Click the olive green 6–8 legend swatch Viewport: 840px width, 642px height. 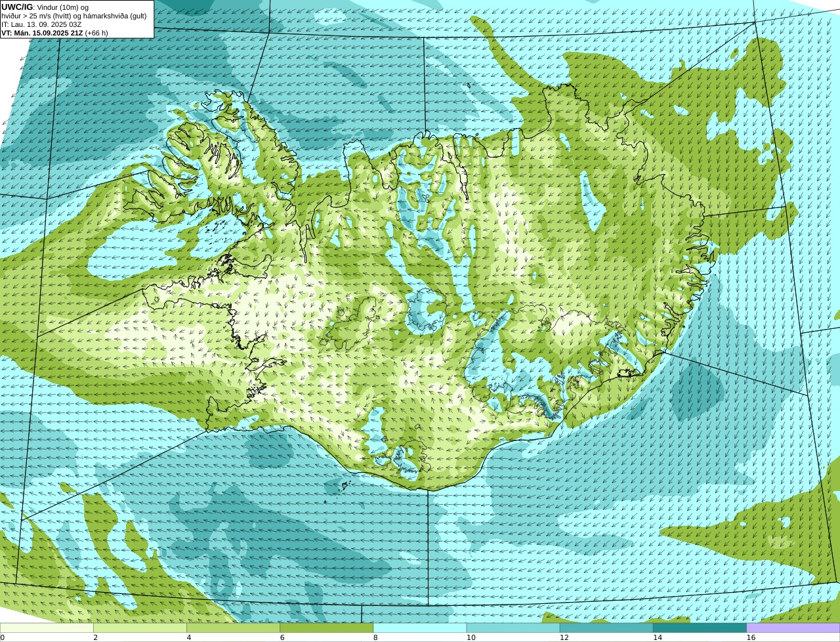pyautogui.click(x=327, y=628)
